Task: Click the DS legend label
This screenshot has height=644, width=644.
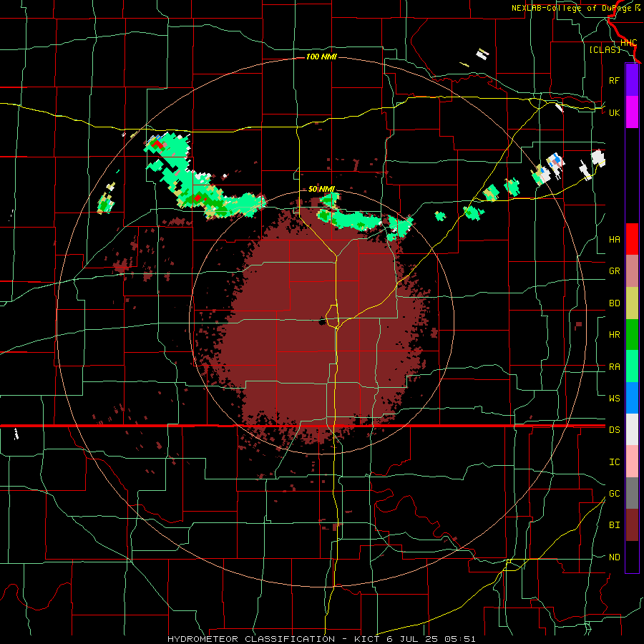Action: click(x=614, y=430)
